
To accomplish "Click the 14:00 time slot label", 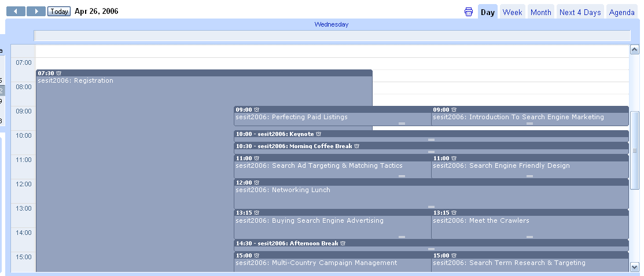I will (23, 233).
